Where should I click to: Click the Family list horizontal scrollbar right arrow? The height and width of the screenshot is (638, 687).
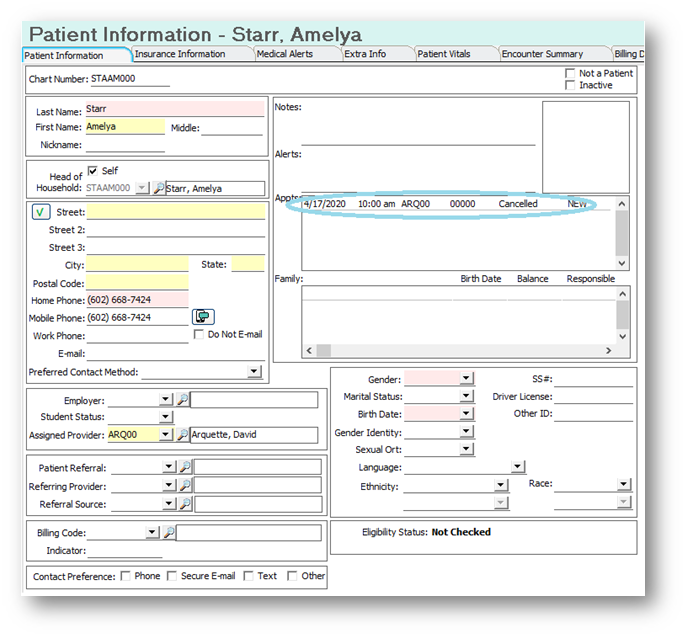click(608, 351)
